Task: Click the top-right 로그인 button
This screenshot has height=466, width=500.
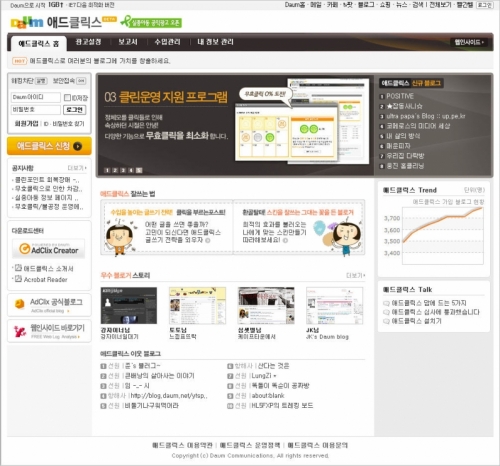Action: coord(485,5)
